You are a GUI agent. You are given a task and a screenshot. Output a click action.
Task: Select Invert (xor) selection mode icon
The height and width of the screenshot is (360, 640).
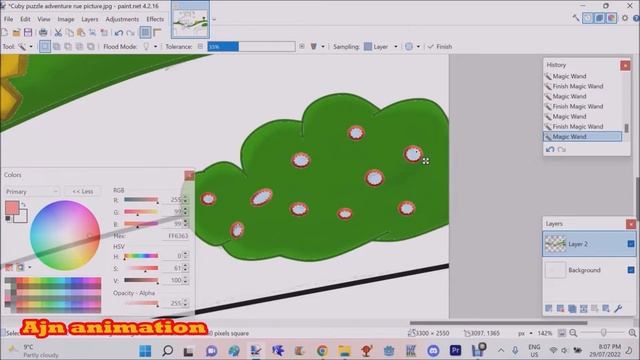91,47
